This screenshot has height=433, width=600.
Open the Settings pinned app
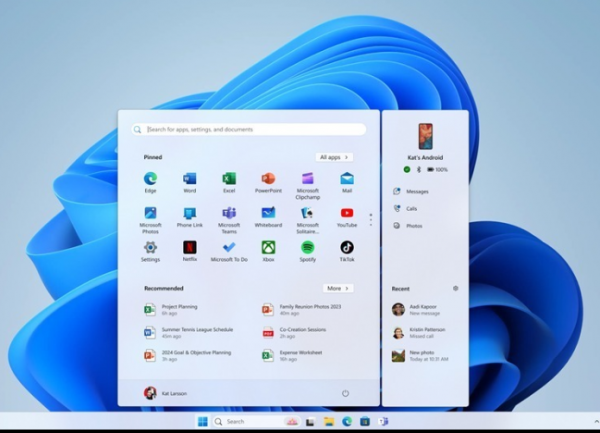click(150, 251)
